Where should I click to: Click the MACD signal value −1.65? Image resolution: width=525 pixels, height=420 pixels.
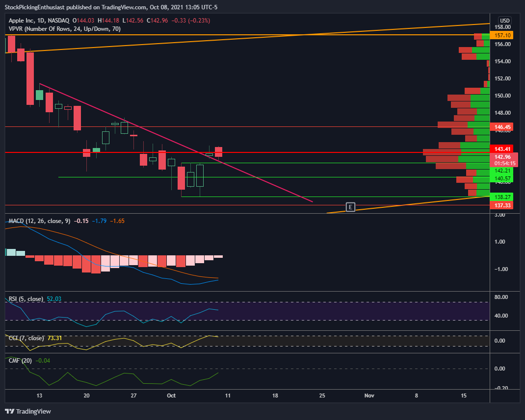click(x=117, y=221)
